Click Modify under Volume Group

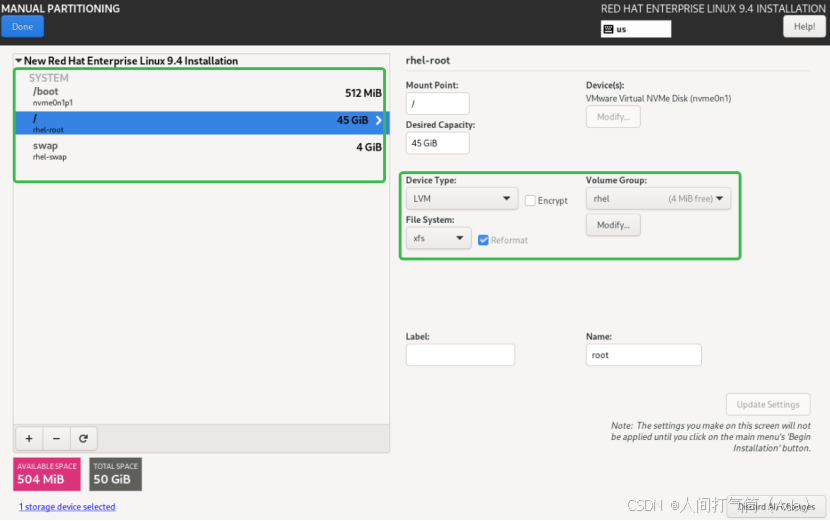click(x=613, y=225)
